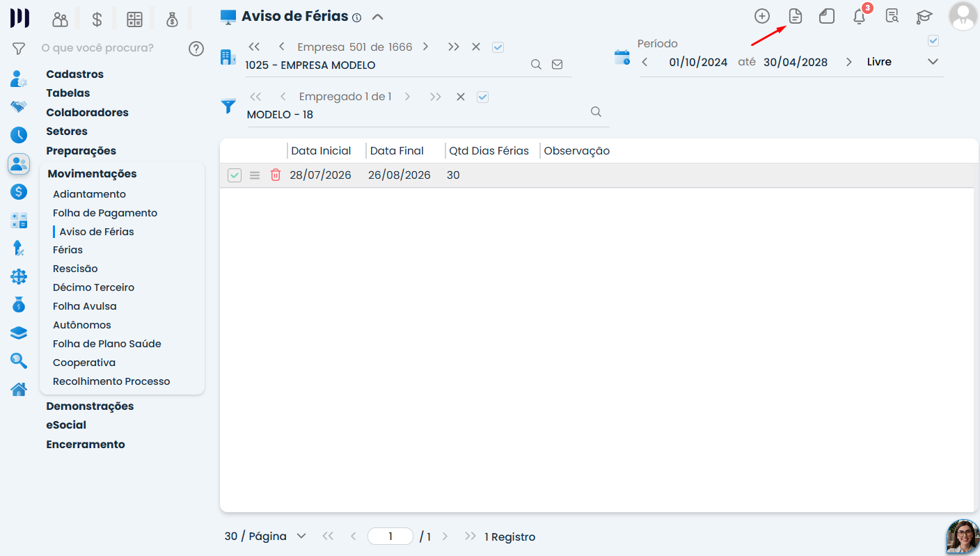Image resolution: width=980 pixels, height=556 pixels.
Task: Open the virtual assistant avatar at bottom right
Action: [x=963, y=537]
